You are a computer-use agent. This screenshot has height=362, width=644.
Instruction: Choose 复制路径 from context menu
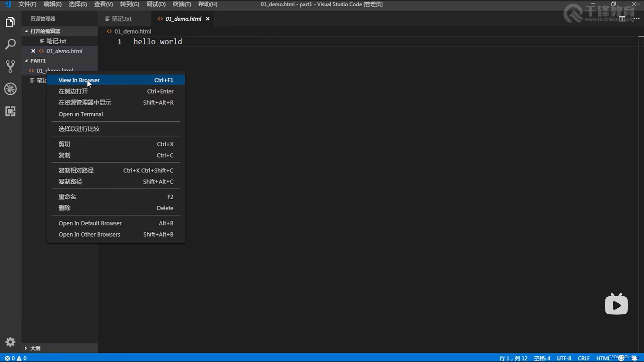116,182
